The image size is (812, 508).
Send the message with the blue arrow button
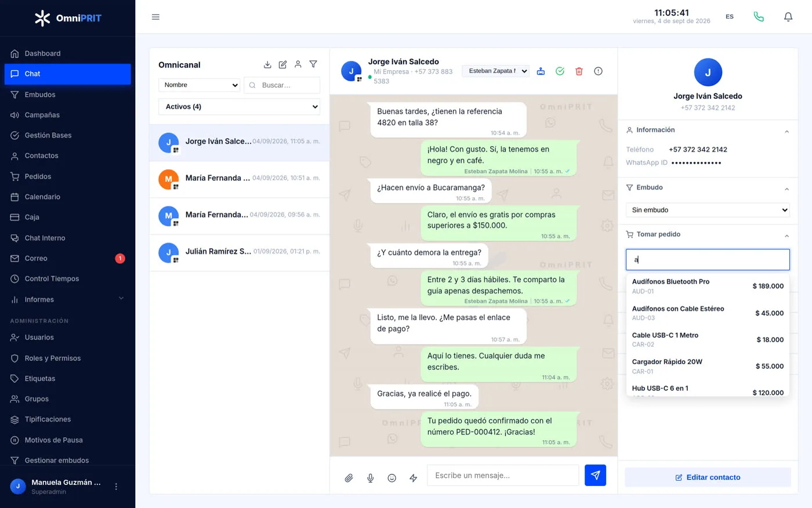tap(595, 475)
